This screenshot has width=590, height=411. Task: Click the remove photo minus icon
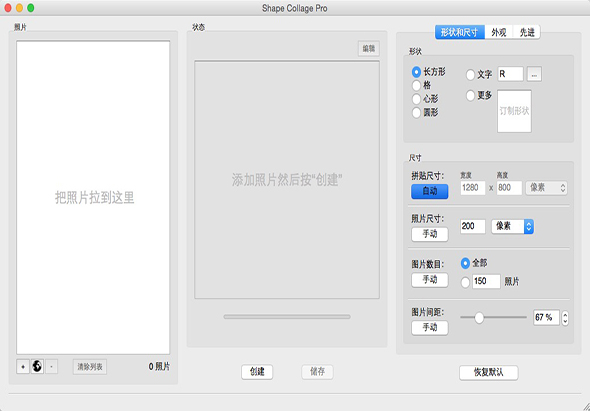51,367
